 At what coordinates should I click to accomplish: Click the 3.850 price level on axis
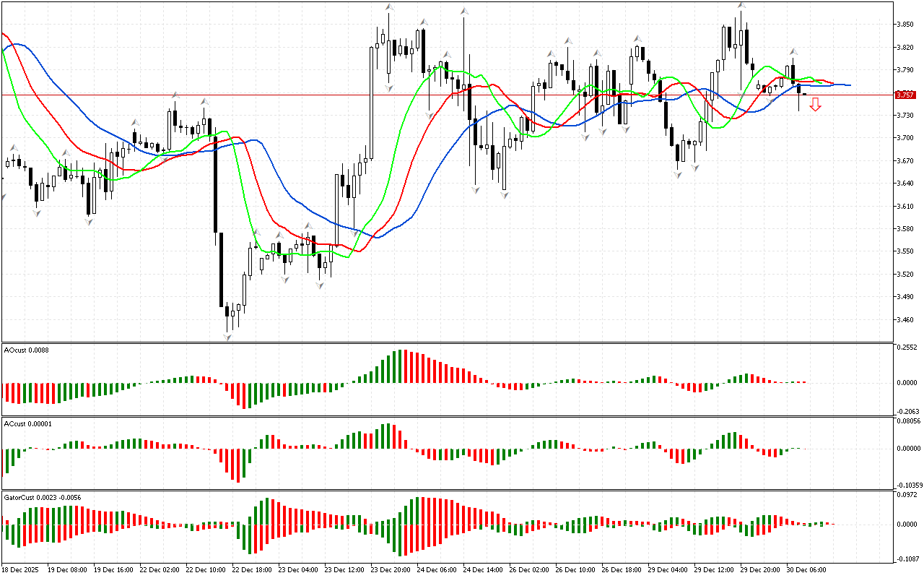pos(904,25)
